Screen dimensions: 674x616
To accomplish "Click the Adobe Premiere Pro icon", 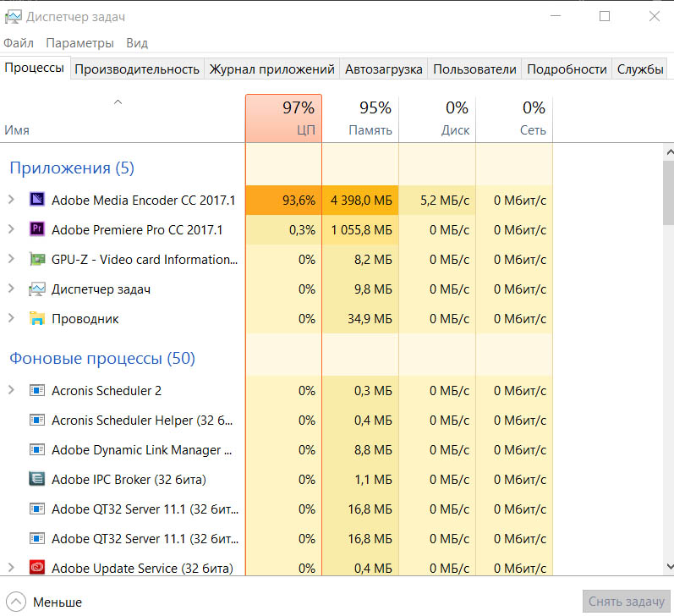I will click(x=37, y=229).
